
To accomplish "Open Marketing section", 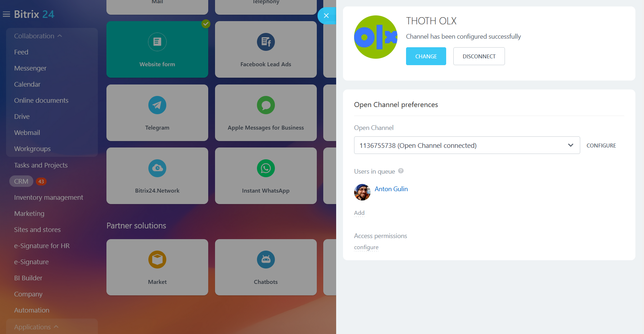I will (29, 214).
